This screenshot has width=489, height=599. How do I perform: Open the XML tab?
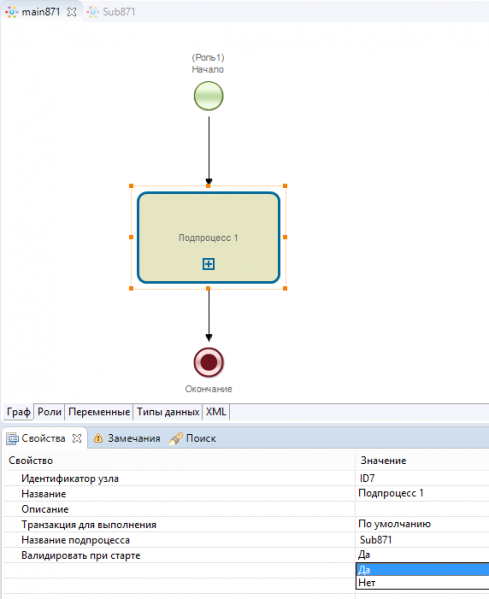(x=216, y=412)
